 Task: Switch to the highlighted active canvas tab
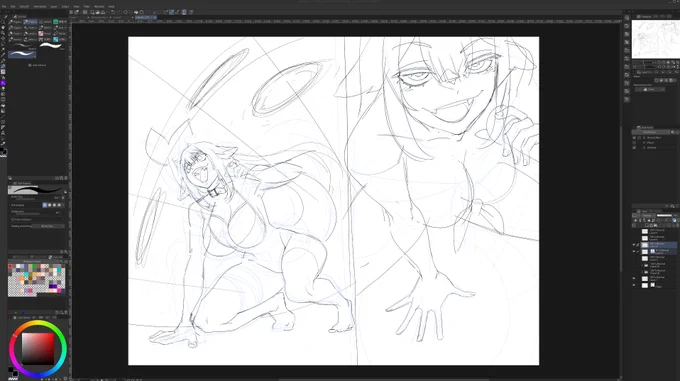point(145,17)
